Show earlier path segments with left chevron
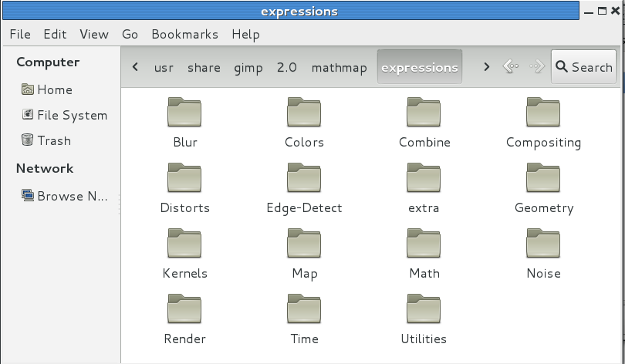Viewport: 625px width, 364px height. pyautogui.click(x=135, y=67)
